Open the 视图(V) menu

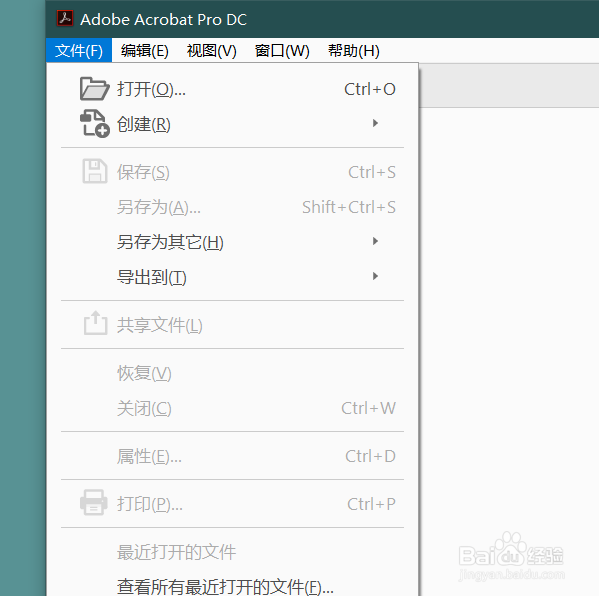(x=212, y=50)
